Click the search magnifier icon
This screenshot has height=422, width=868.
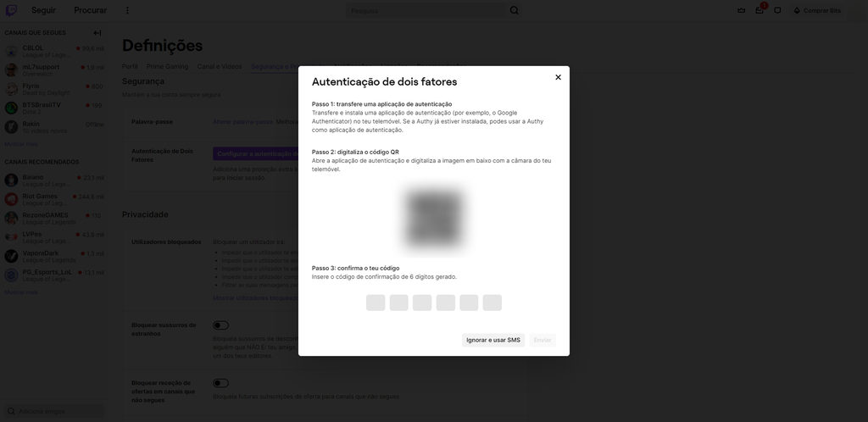click(x=515, y=10)
